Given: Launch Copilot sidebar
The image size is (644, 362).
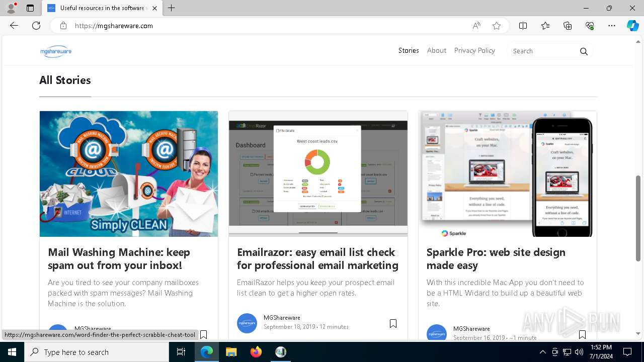Looking at the screenshot, I should point(632,26).
